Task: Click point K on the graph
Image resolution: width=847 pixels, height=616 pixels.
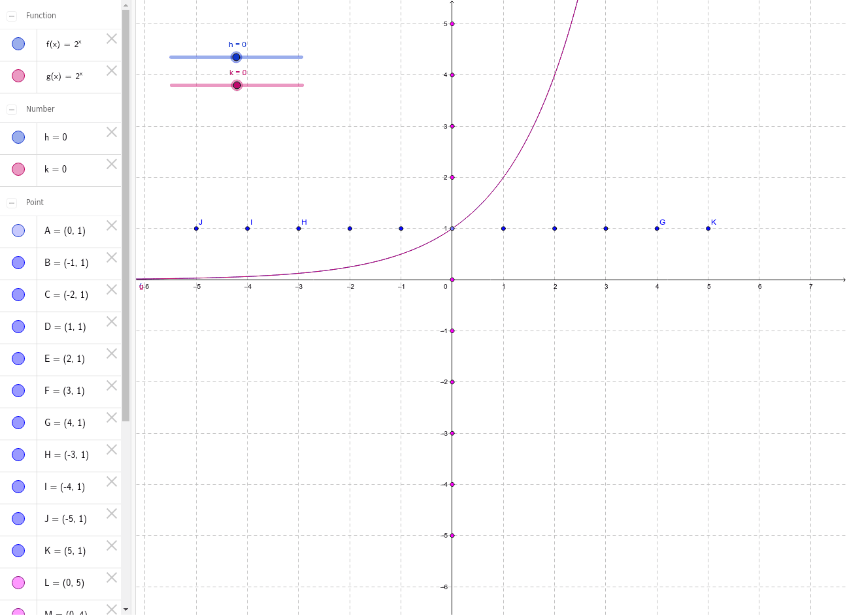Action: pos(708,228)
